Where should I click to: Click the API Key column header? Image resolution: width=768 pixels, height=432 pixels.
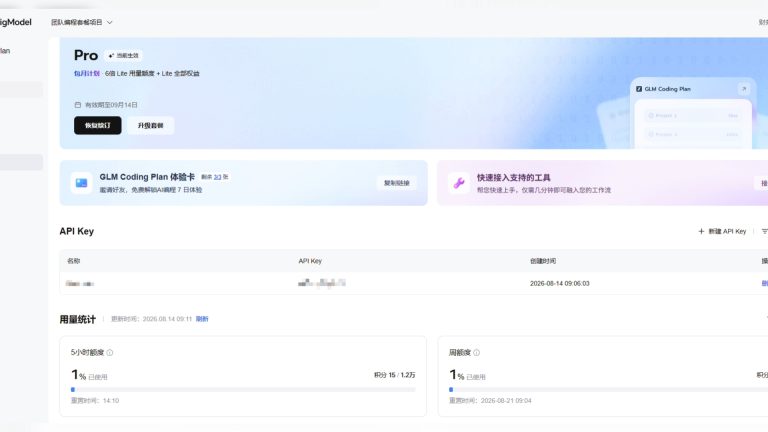point(310,261)
